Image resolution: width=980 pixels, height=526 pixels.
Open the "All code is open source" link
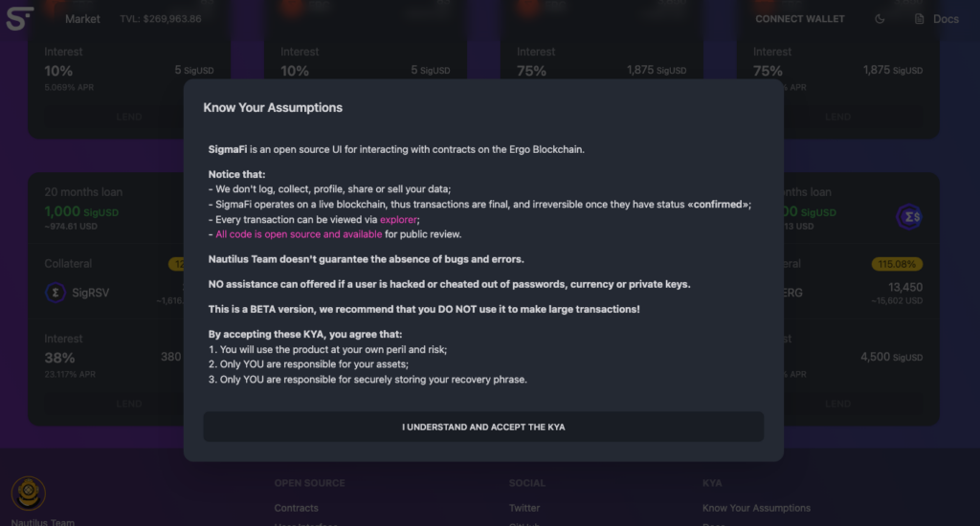pyautogui.click(x=299, y=234)
